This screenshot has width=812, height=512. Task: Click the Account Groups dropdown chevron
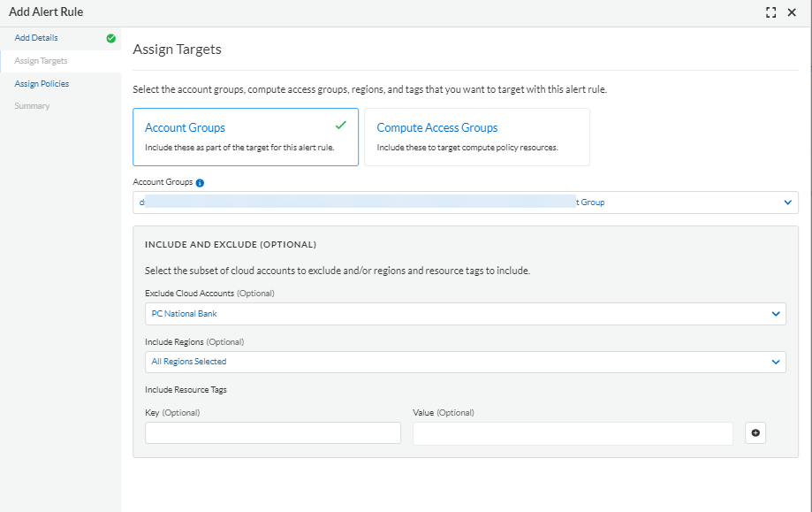[x=787, y=203]
